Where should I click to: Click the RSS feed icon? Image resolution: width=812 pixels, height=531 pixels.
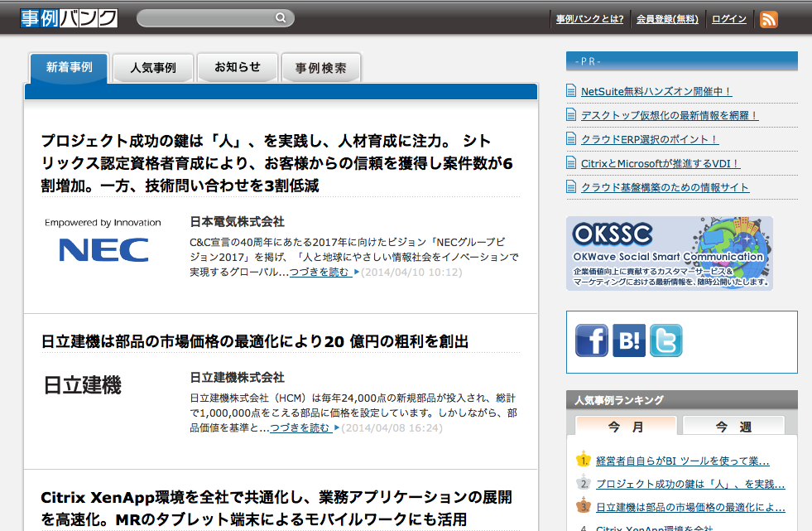(768, 19)
